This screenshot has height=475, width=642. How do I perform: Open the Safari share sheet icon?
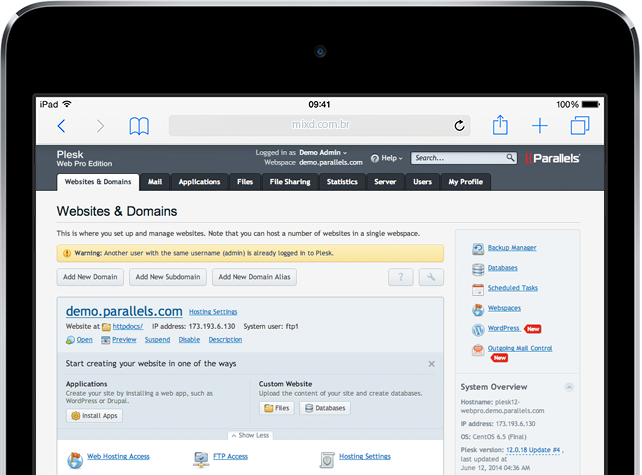[500, 125]
